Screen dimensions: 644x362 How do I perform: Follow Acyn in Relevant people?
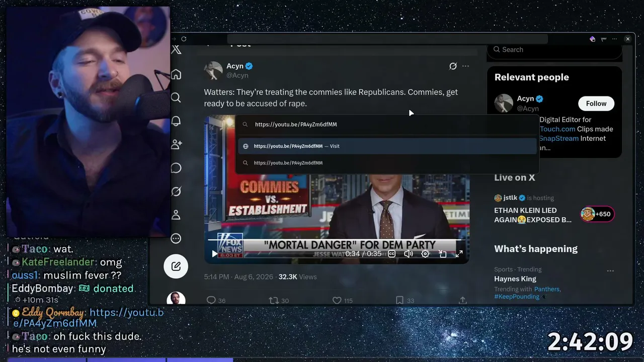596,104
